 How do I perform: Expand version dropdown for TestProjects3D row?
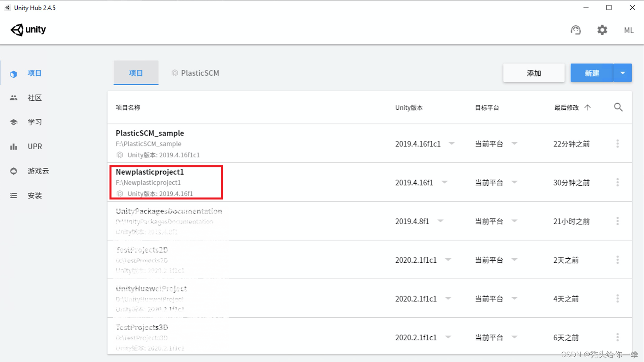click(x=448, y=337)
